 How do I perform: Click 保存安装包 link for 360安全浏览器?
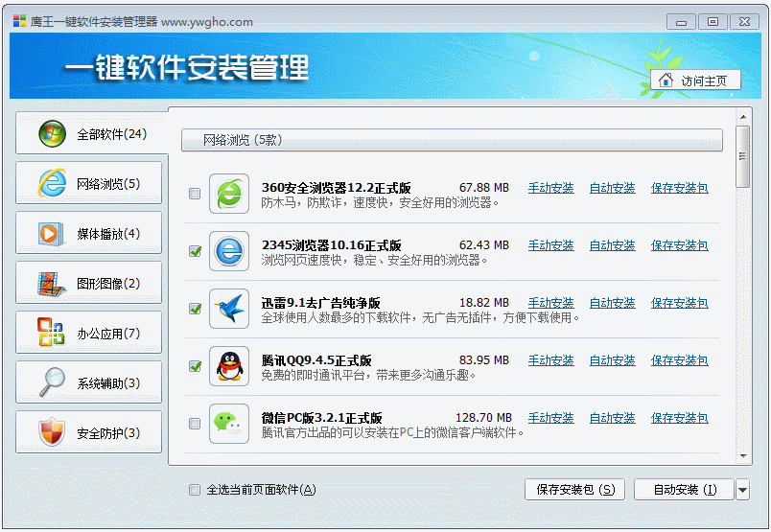click(680, 188)
